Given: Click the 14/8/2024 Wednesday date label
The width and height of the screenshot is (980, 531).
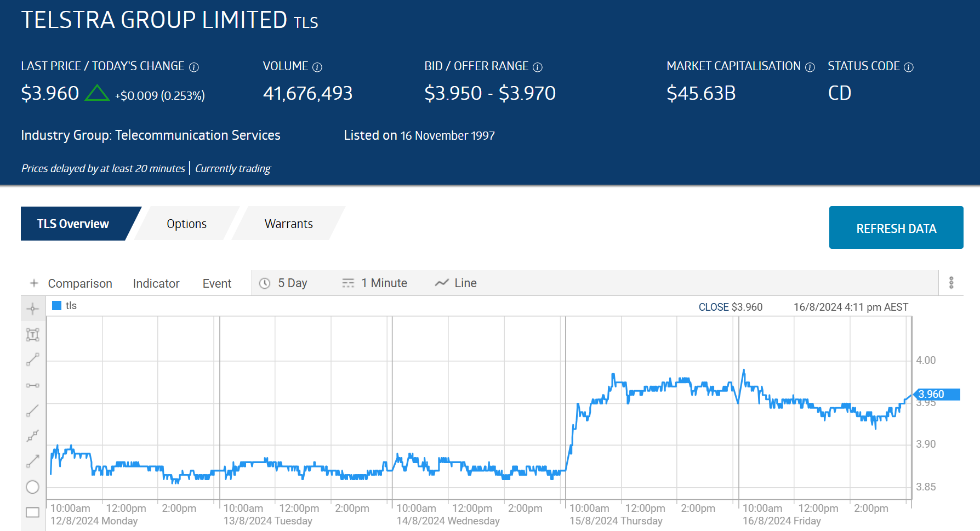Looking at the screenshot, I should [x=448, y=521].
